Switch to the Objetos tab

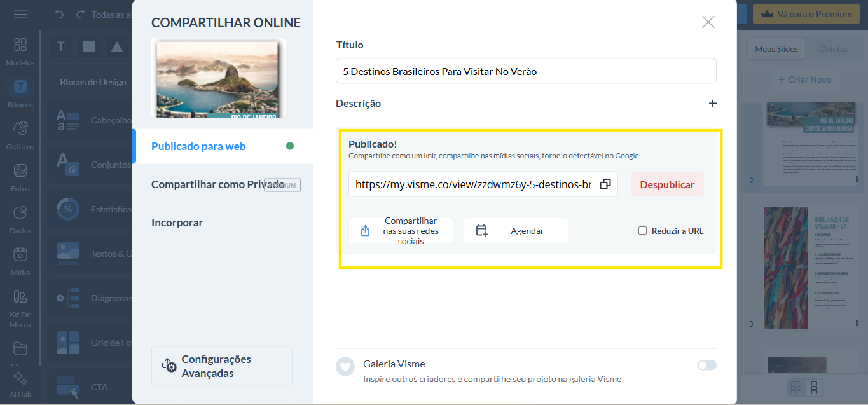(x=834, y=49)
